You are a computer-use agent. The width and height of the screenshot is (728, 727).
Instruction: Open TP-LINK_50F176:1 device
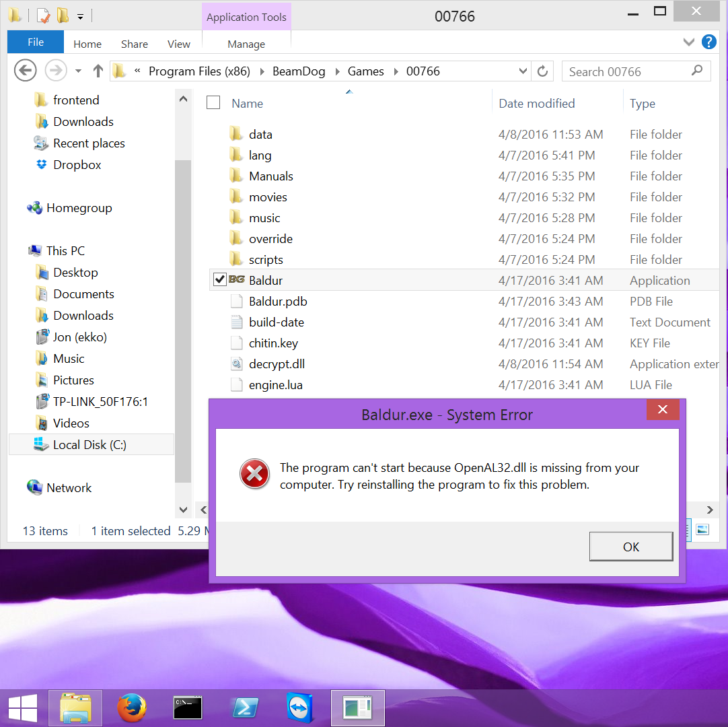point(100,401)
